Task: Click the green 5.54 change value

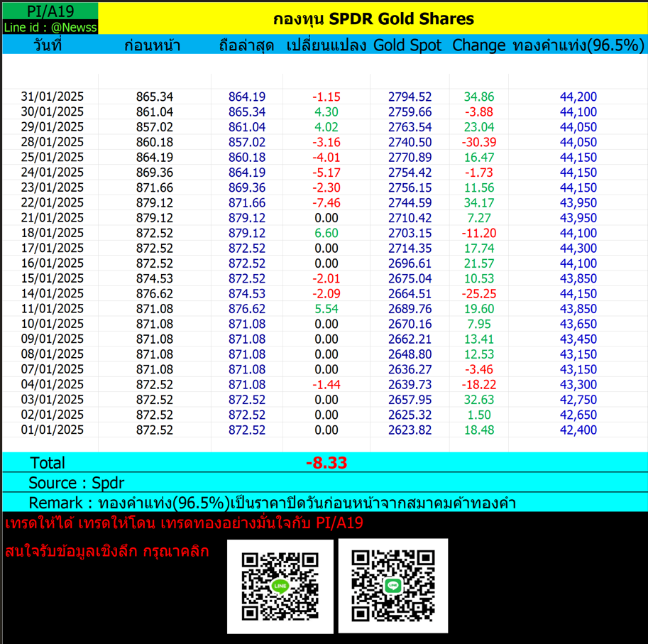Action: (x=326, y=309)
